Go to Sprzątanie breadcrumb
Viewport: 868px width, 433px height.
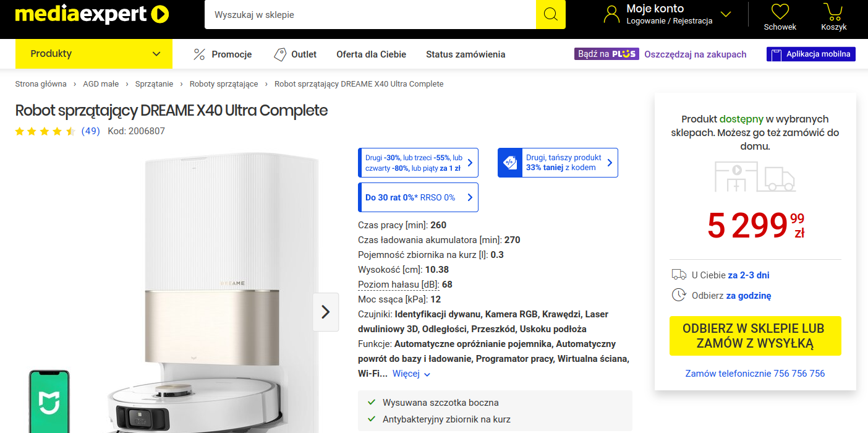click(154, 84)
